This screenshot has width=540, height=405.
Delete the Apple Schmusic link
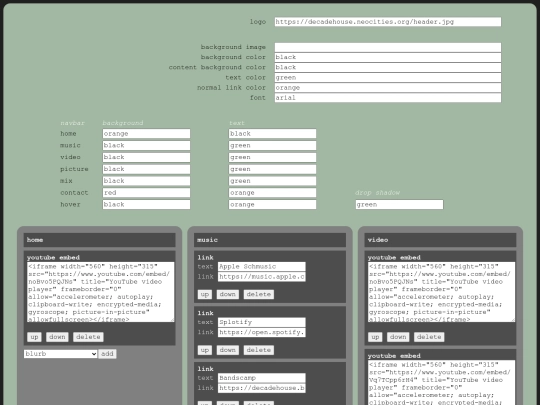259,294
